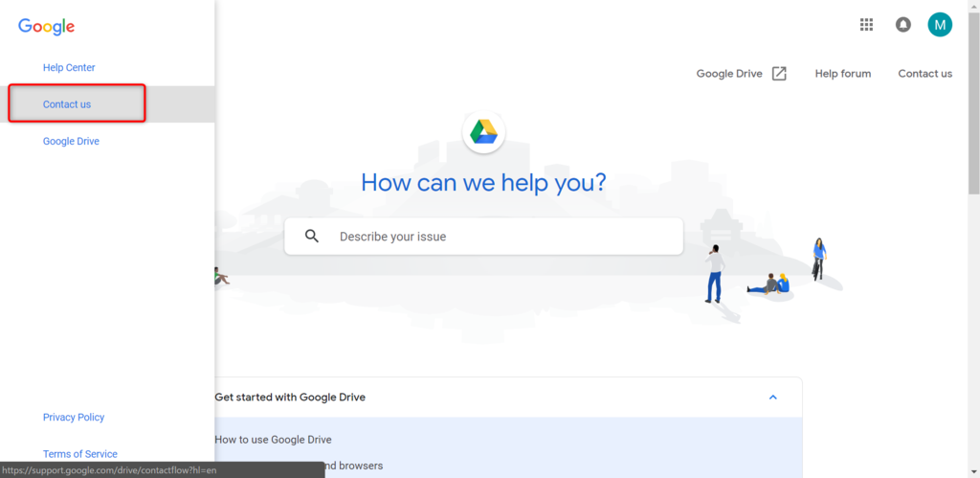Click the Google Drive triangle logo

click(x=483, y=131)
